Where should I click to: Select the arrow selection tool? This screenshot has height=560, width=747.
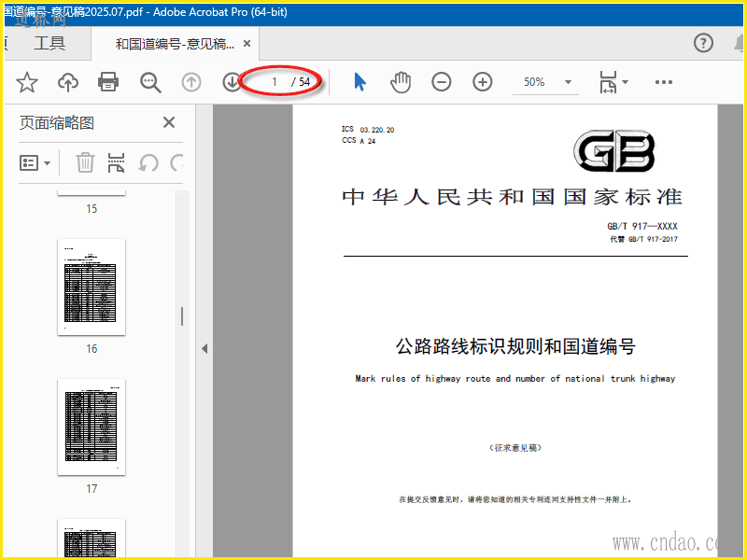(x=360, y=82)
